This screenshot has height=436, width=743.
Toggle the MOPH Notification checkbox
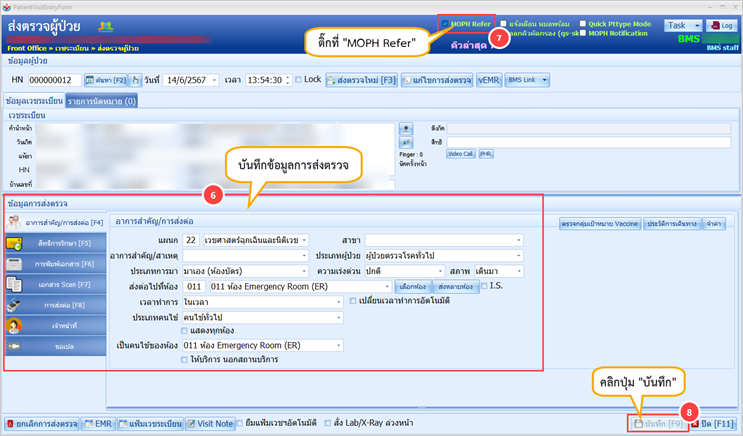tap(583, 33)
